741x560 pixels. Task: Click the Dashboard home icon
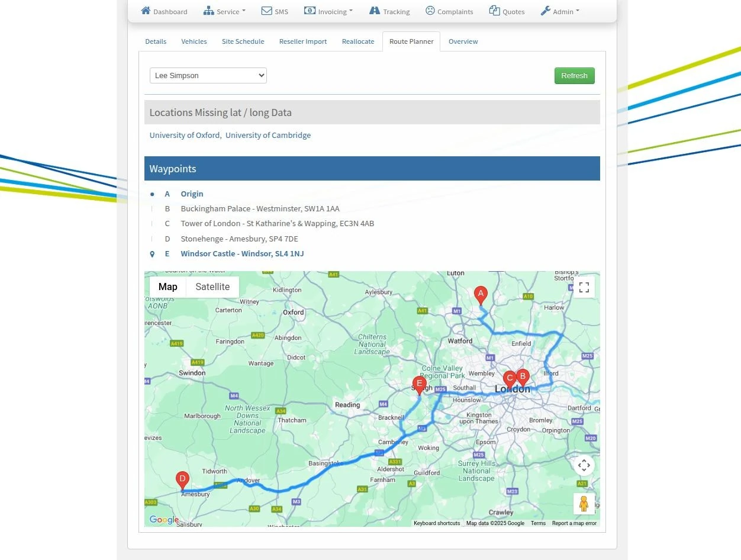point(146,11)
